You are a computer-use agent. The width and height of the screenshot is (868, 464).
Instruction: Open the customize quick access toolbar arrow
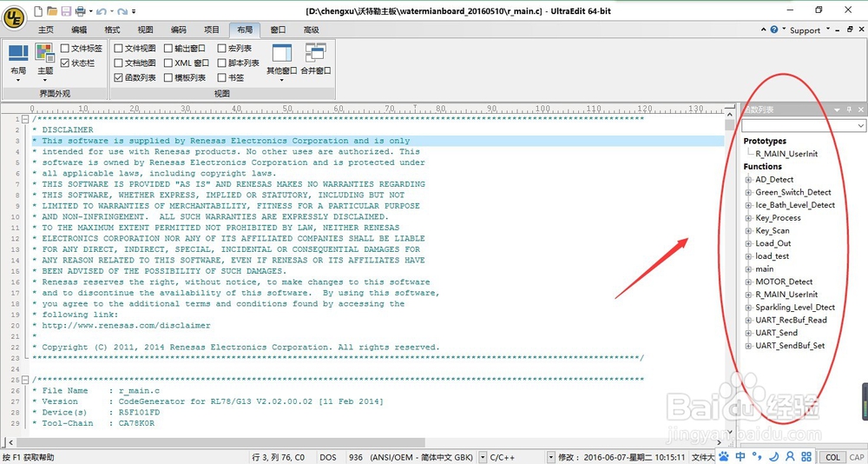click(x=135, y=11)
